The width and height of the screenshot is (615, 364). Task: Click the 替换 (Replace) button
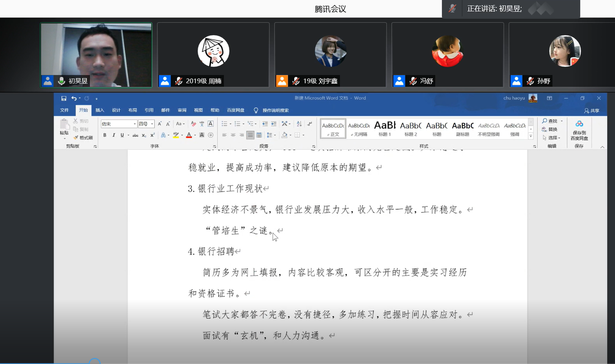(550, 129)
